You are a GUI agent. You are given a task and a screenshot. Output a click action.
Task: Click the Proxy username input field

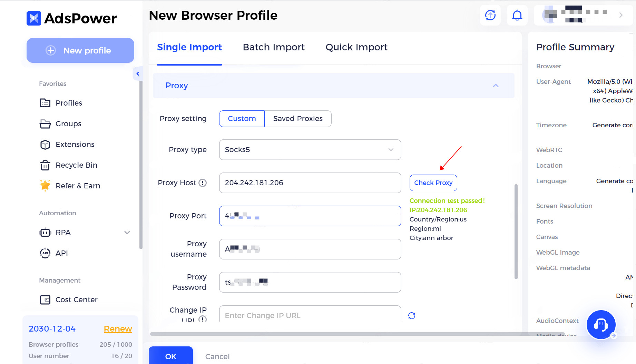click(x=310, y=249)
